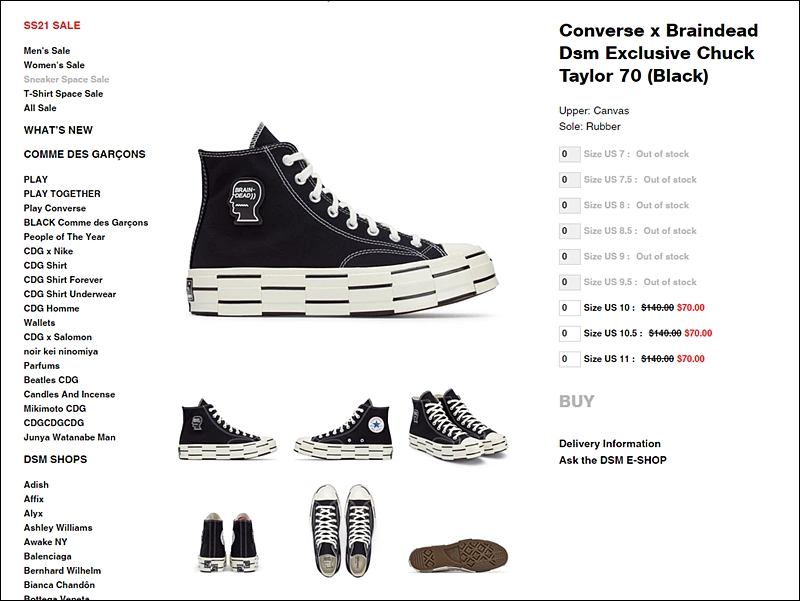Open CDG x Nike category
The width and height of the screenshot is (800, 601).
coord(48,251)
